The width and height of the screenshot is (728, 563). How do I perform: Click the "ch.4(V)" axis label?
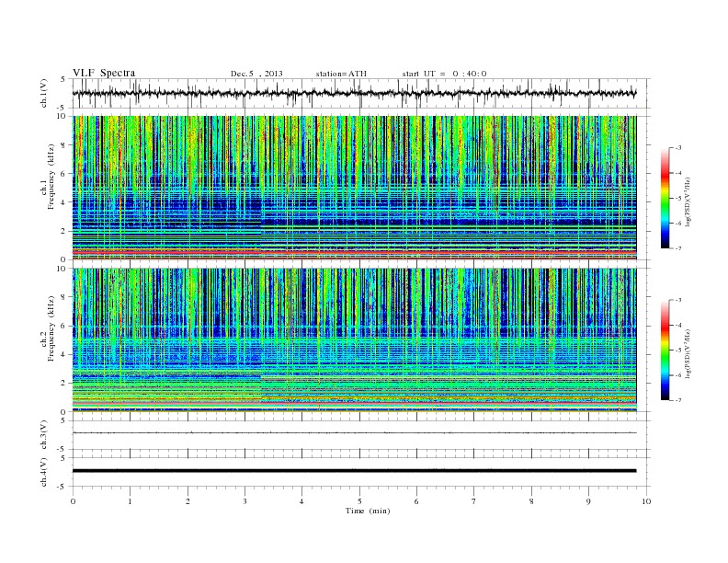coord(44,472)
